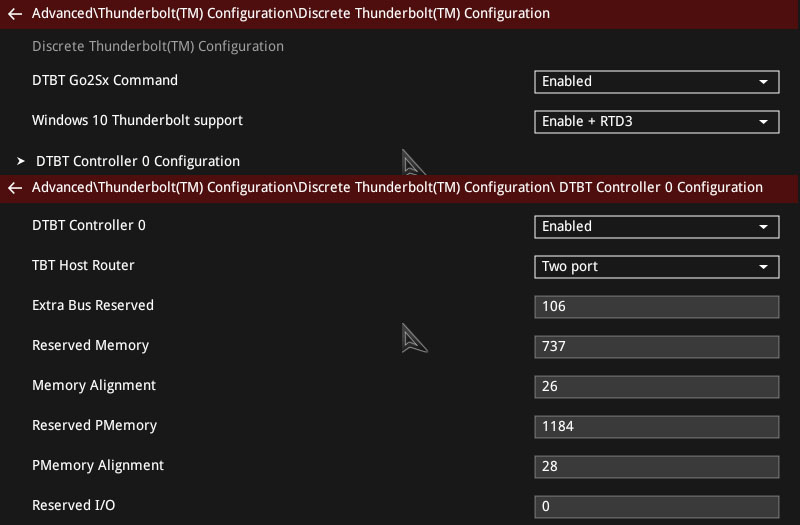The height and width of the screenshot is (525, 800).
Task: Select the Reserved PMemory label
Action: pos(94,426)
